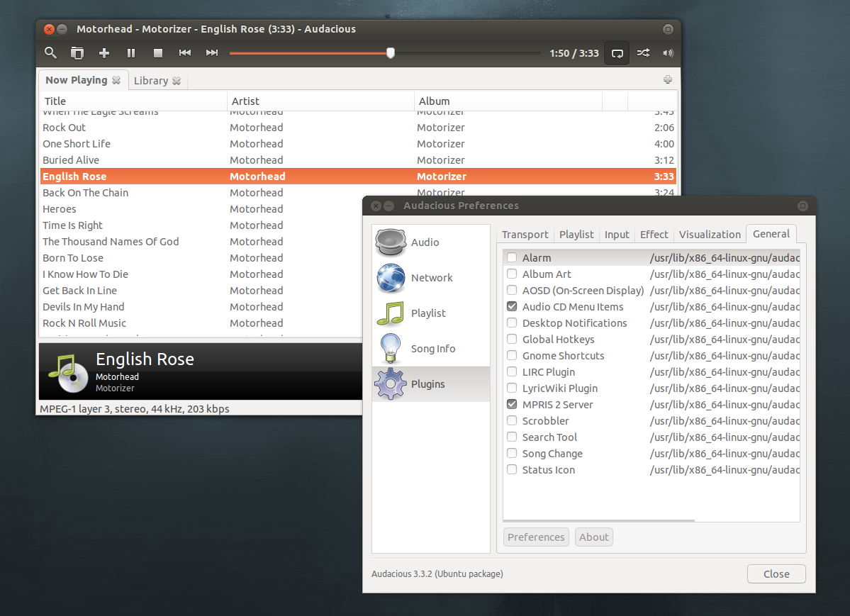Open the volume control icon
The image size is (850, 616).
click(667, 52)
